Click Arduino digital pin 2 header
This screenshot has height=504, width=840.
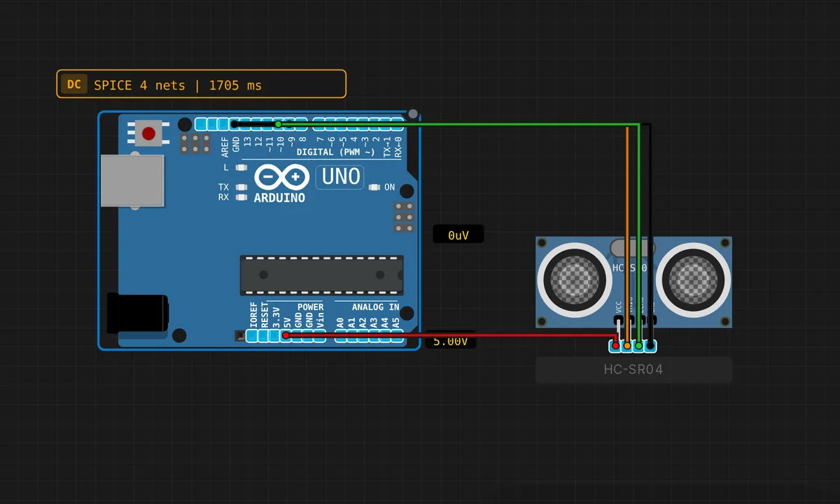coord(375,125)
